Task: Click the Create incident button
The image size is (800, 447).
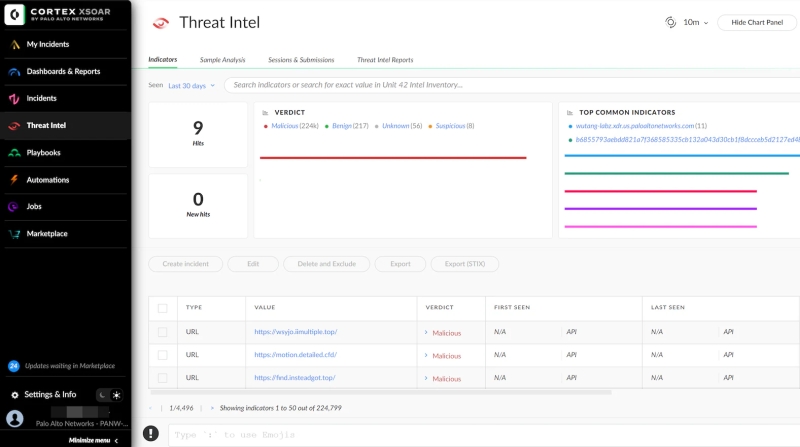Action: click(186, 264)
